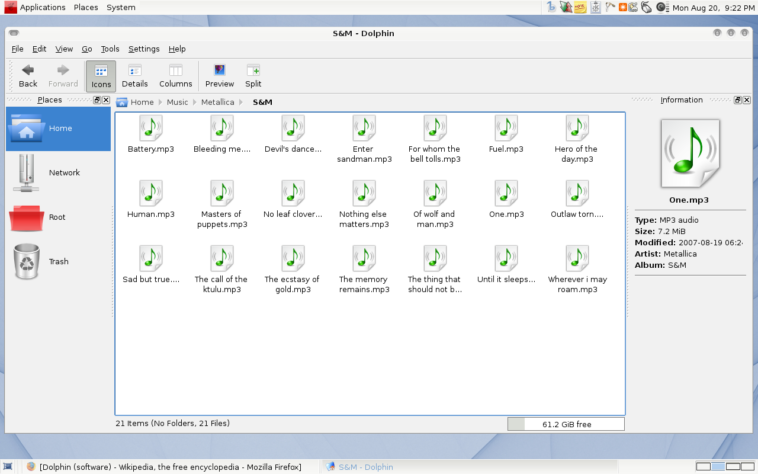758x474 pixels.
Task: Click the Forward toolbar button
Action: coord(63,76)
